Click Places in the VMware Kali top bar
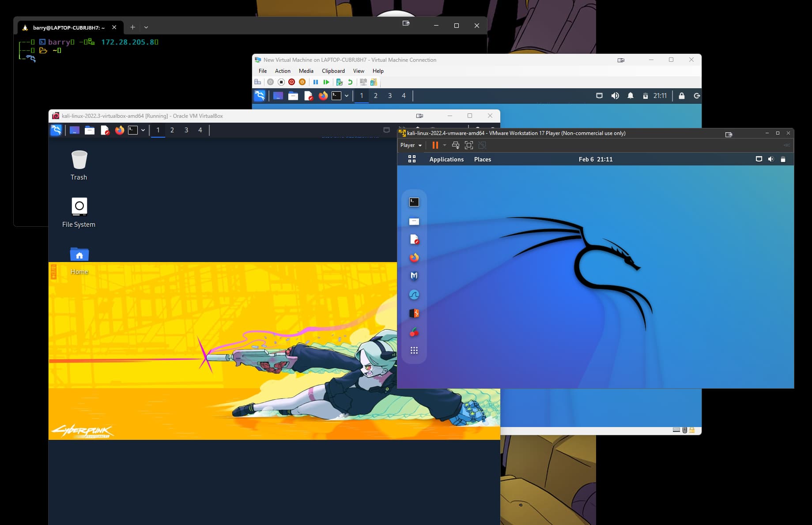 click(x=482, y=159)
